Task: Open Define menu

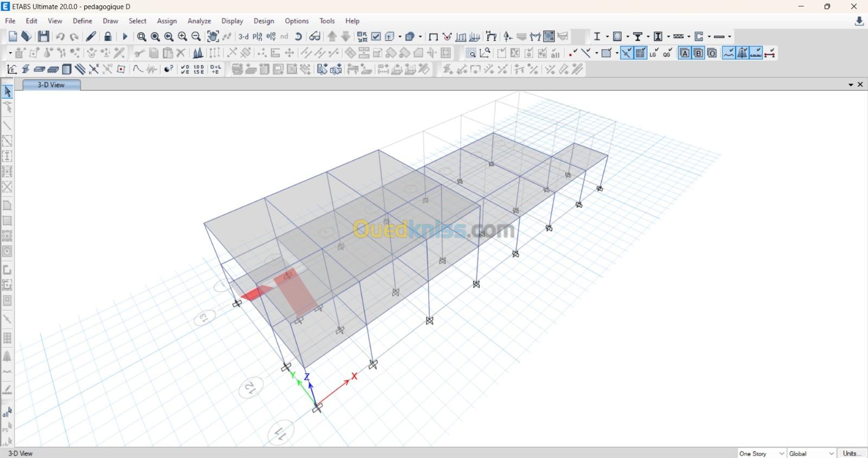Action: pyautogui.click(x=82, y=21)
